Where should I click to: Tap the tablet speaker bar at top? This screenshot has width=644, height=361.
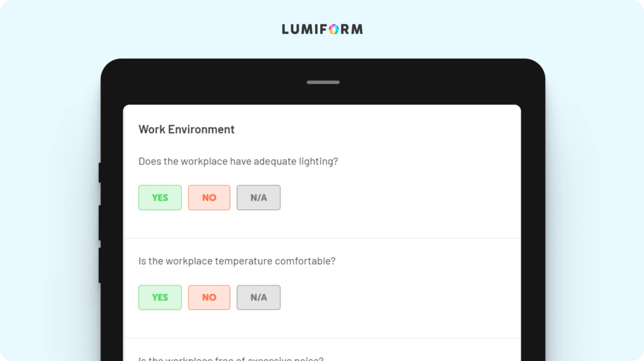(x=323, y=82)
